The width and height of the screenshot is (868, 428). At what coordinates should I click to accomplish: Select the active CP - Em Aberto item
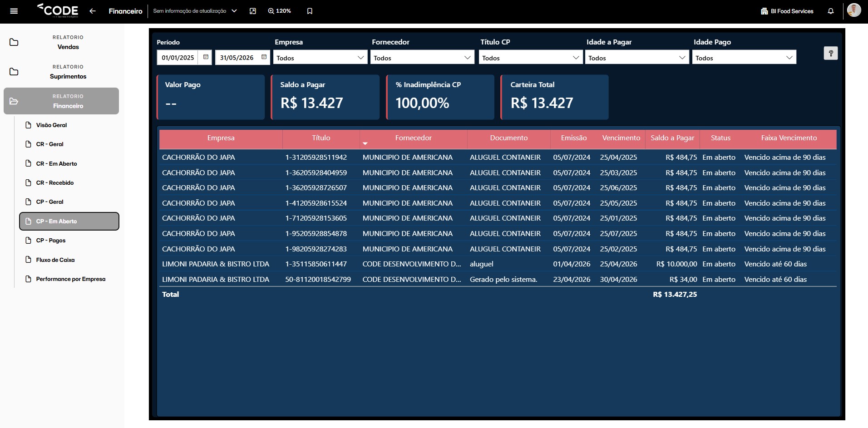[x=69, y=221]
